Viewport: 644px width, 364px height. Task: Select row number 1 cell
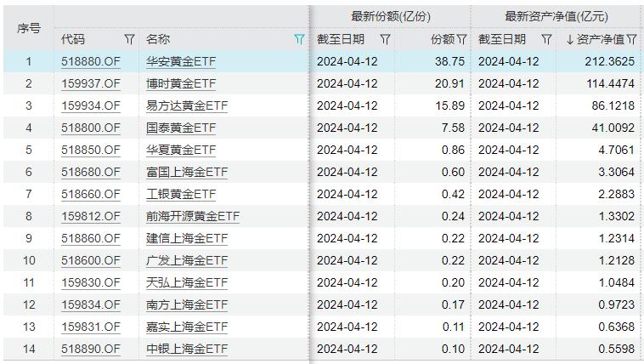coord(29,62)
